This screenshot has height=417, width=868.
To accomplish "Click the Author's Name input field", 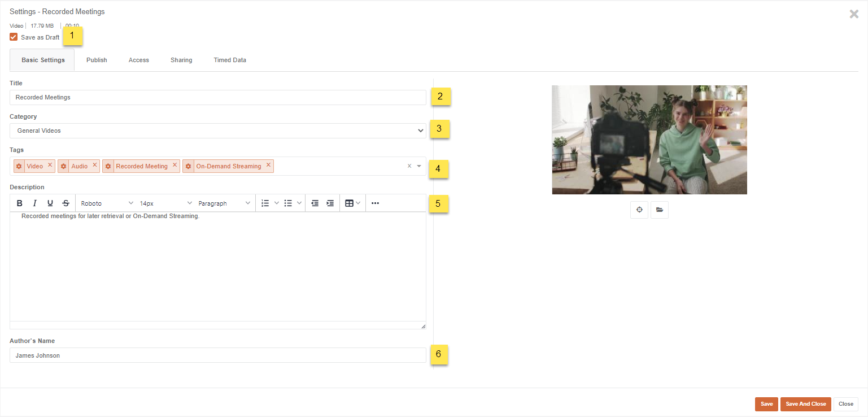I will point(218,355).
